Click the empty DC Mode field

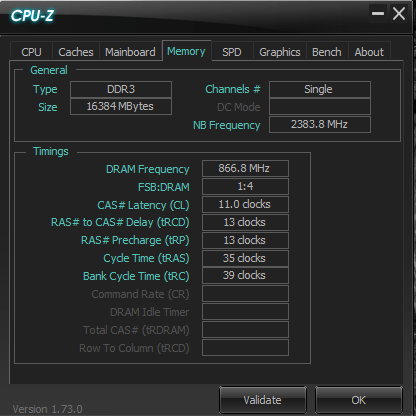[320, 107]
